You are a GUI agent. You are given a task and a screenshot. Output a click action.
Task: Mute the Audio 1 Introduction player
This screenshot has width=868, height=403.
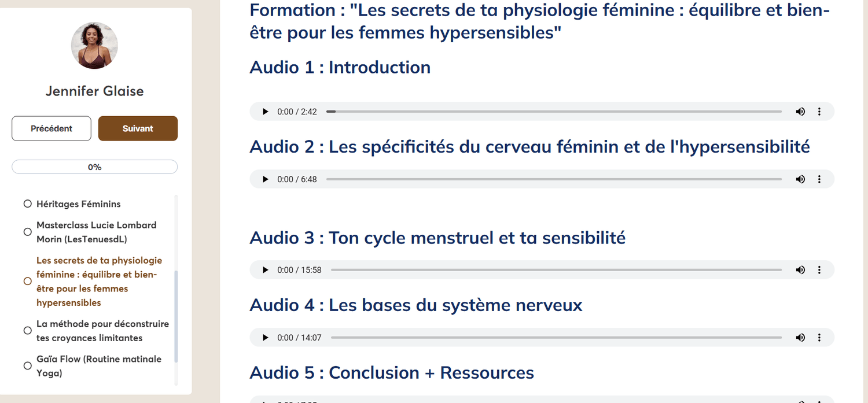(800, 112)
